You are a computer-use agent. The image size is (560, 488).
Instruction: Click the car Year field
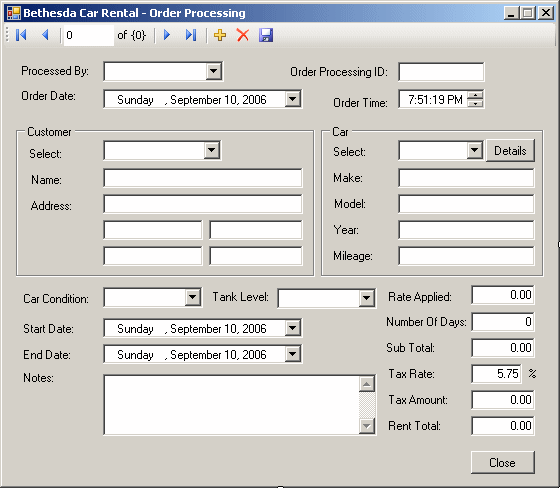pos(466,230)
